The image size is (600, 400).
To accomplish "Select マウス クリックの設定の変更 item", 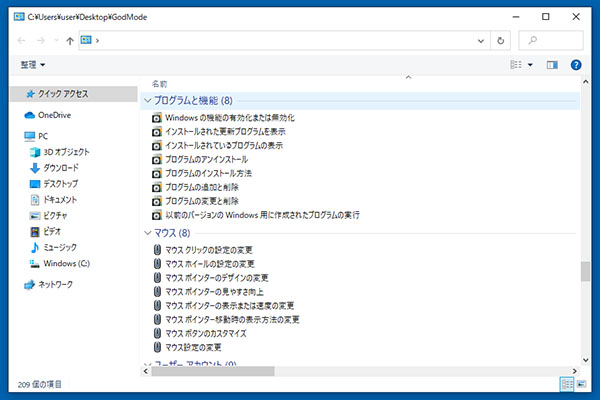I will [203, 250].
